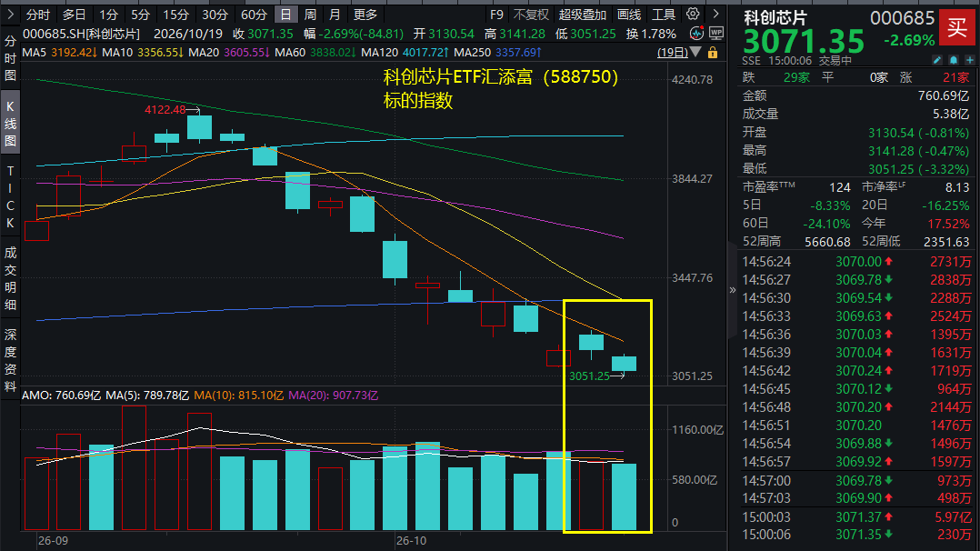Switch to the 多日 chart tab
The height and width of the screenshot is (551, 980).
(x=74, y=15)
